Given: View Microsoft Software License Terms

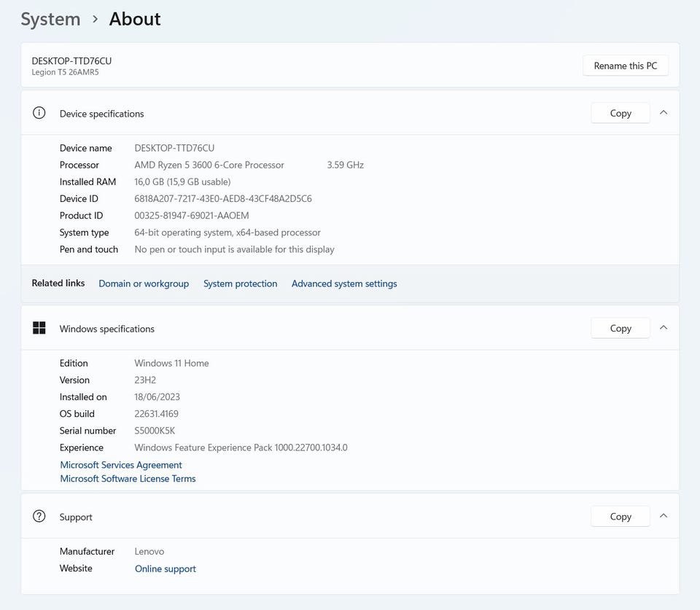Looking at the screenshot, I should 128,479.
